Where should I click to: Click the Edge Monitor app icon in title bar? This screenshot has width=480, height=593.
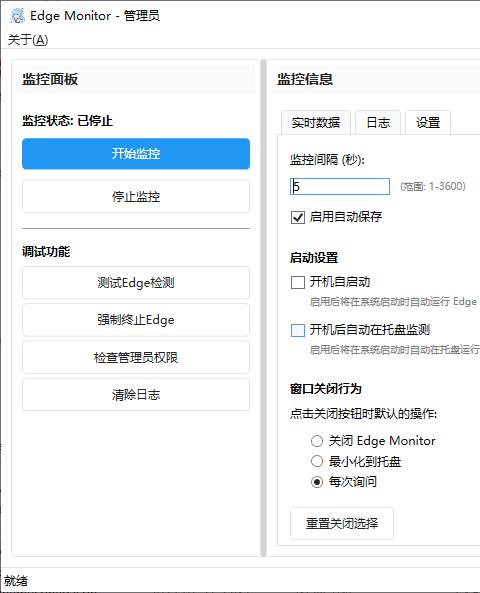[16, 16]
